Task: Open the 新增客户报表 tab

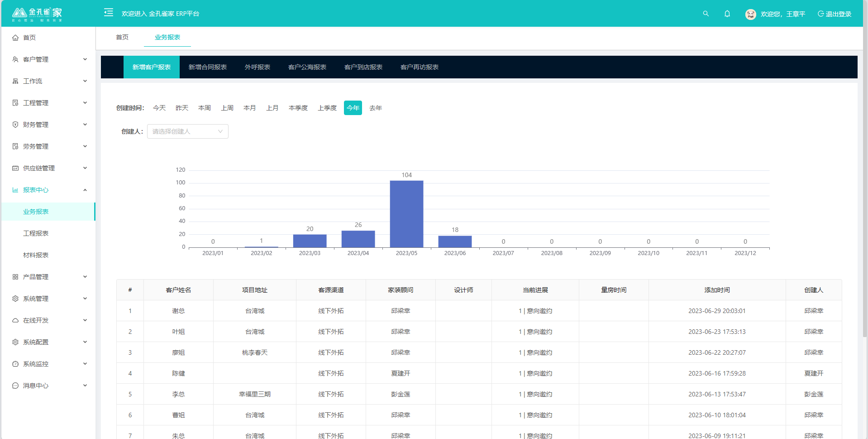Action: point(152,67)
